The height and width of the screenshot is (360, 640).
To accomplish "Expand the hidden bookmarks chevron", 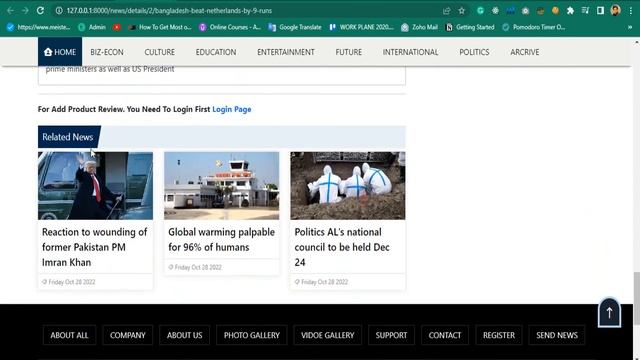I will coord(630,27).
